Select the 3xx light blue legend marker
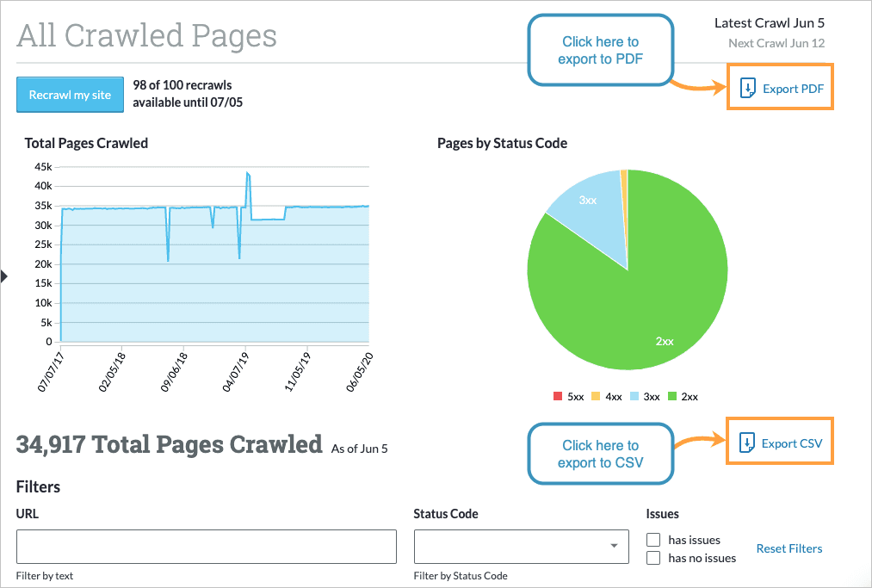The height and width of the screenshot is (588, 872). pos(634,396)
